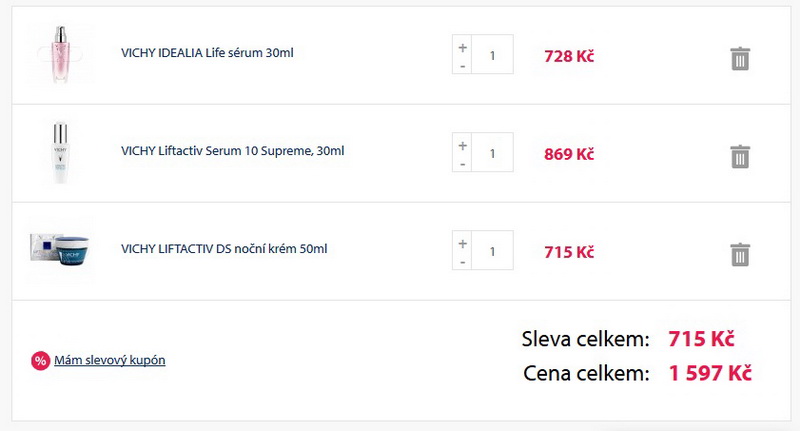Increase quantity of IDEALIA Life sérum
The image size is (800, 431).
pos(462,47)
